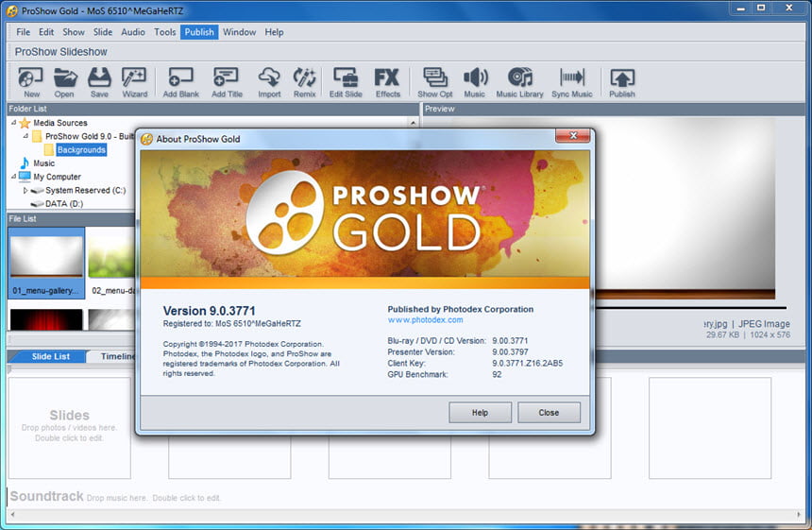Add a blank slide with Add Blank
Viewport: 812px width, 530px height.
point(180,82)
